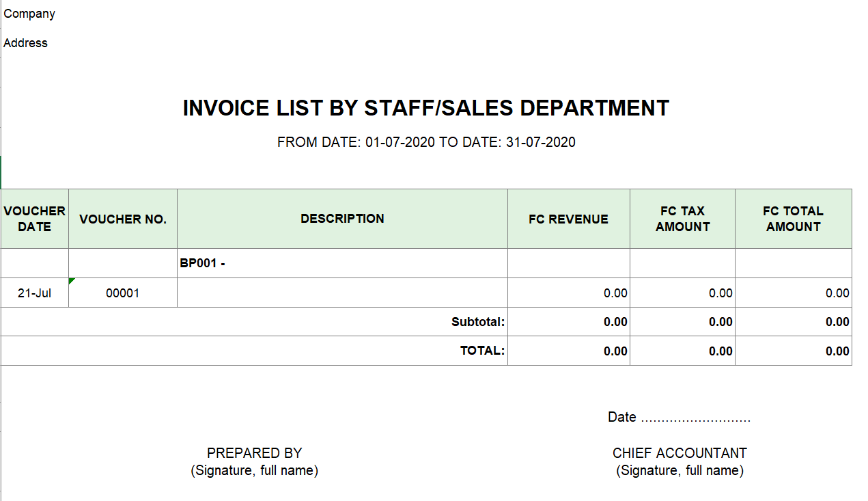Screen dimensions: 868x501
Task: Click the Subtotal label cell
Action: [x=478, y=322]
